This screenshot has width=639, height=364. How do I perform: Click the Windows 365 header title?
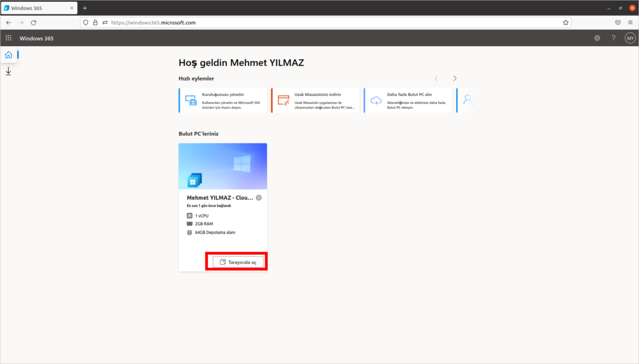coord(36,38)
